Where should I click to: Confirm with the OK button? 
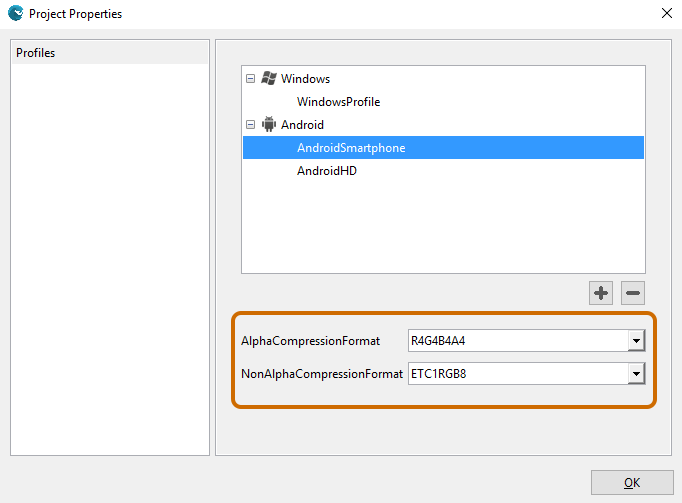tap(632, 483)
